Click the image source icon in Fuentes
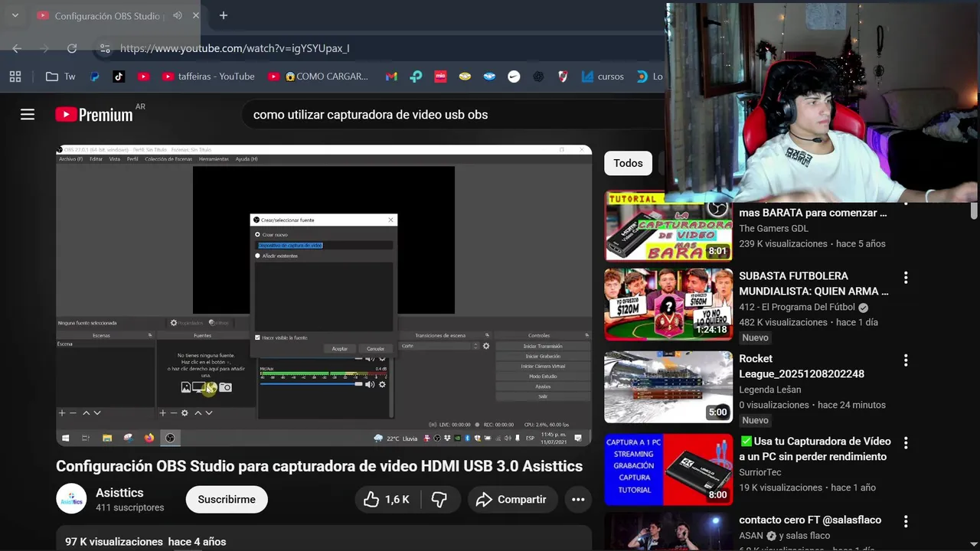This screenshot has height=551, width=980. [x=186, y=388]
